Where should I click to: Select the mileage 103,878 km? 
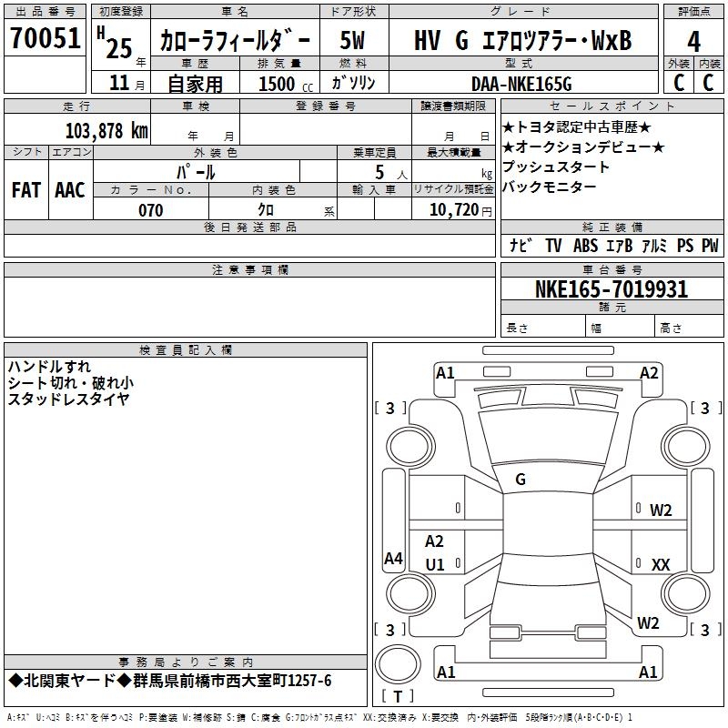click(x=106, y=131)
